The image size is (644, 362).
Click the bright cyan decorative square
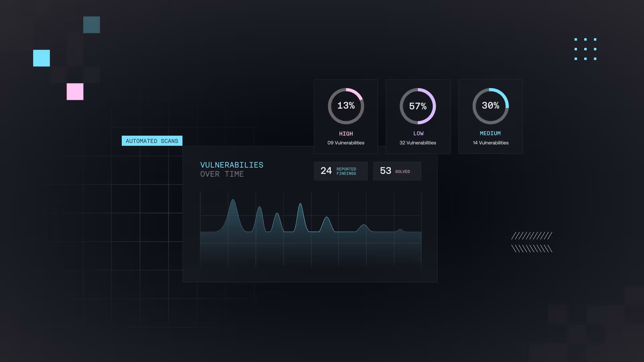pos(42,58)
